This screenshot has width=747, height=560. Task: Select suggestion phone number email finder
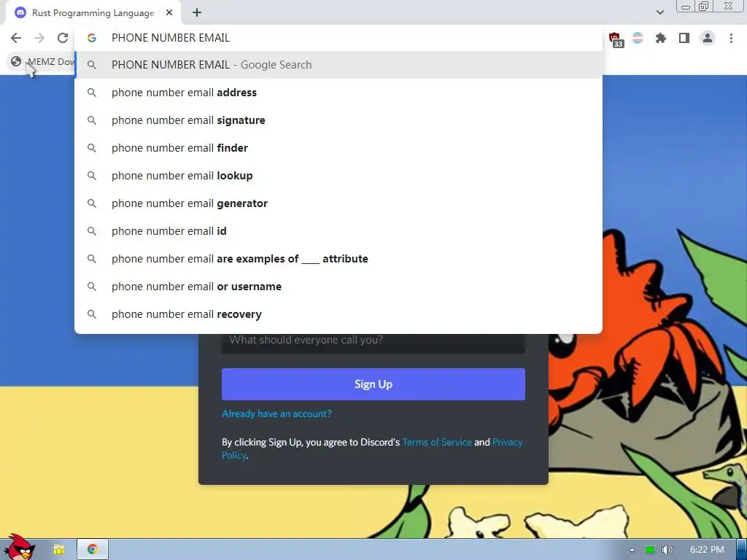click(338, 147)
